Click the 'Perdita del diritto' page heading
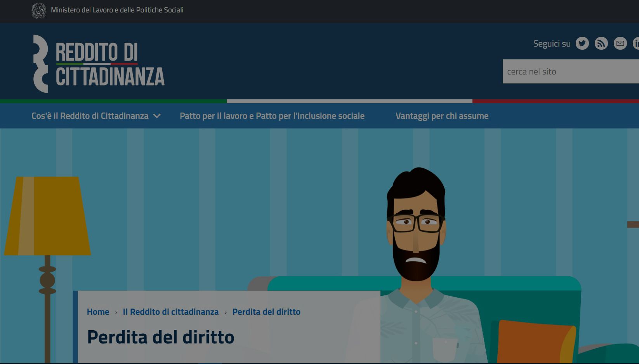This screenshot has width=639, height=364. (160, 337)
